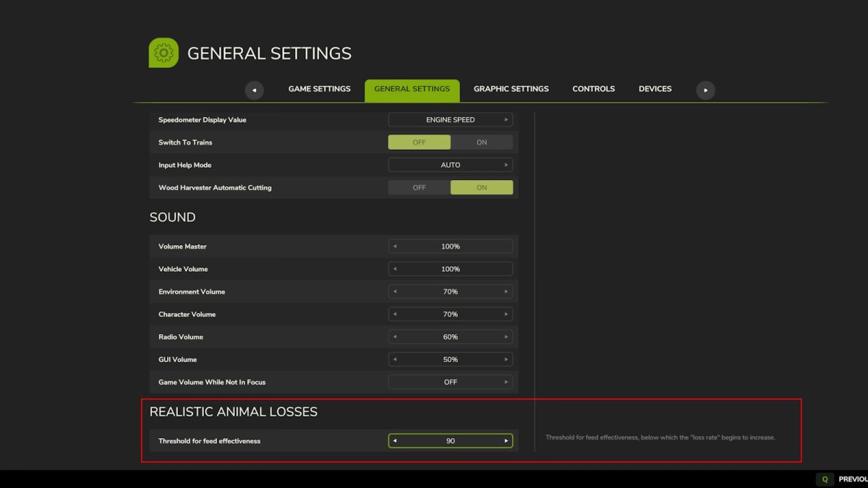
Task: Set Character Volume lower with its arrow
Action: 394,314
